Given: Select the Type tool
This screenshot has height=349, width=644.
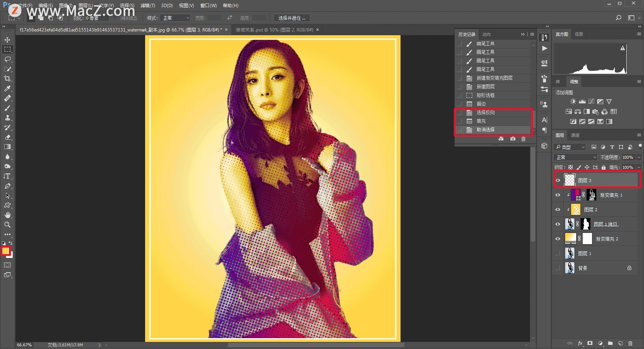Looking at the screenshot, I should coord(7,176).
